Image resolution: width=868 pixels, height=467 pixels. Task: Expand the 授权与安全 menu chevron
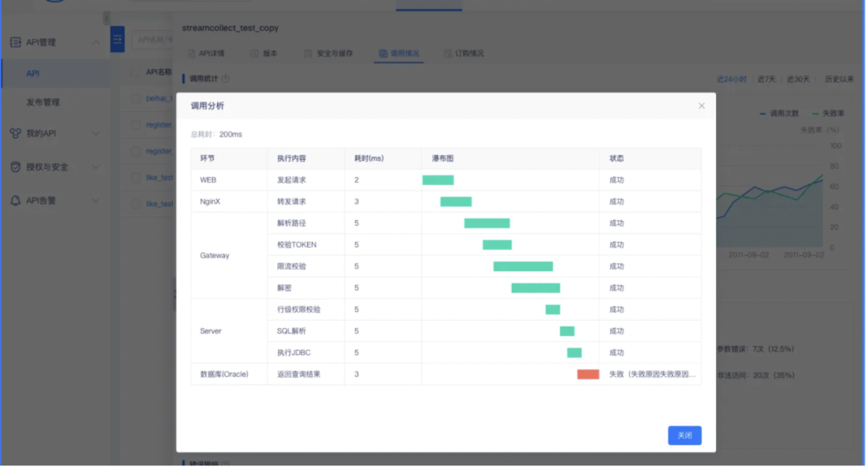[x=96, y=167]
